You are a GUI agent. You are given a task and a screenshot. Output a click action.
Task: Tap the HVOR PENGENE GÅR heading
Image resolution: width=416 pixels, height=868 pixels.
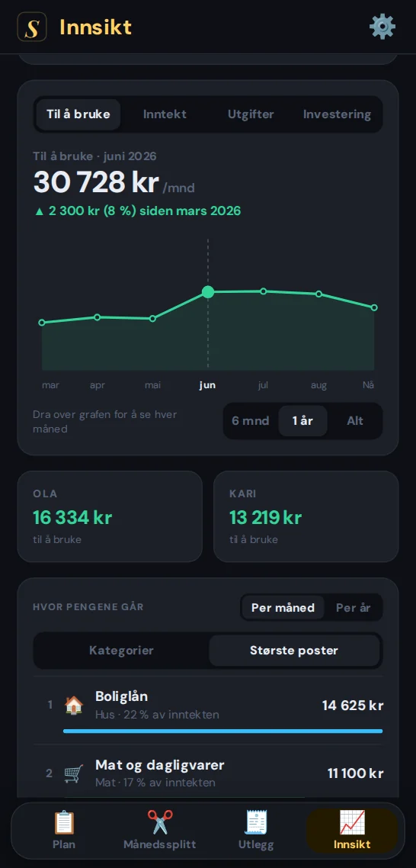coord(88,606)
